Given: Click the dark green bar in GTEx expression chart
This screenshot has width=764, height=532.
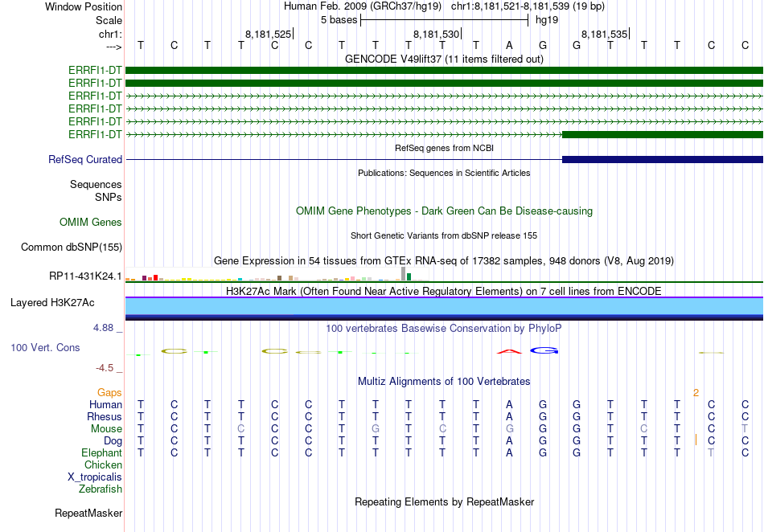Looking at the screenshot, I should pyautogui.click(x=409, y=277).
